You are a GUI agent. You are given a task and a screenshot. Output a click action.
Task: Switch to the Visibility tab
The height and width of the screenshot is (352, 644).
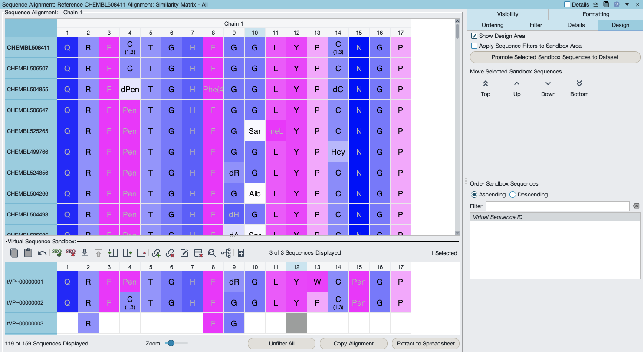508,14
